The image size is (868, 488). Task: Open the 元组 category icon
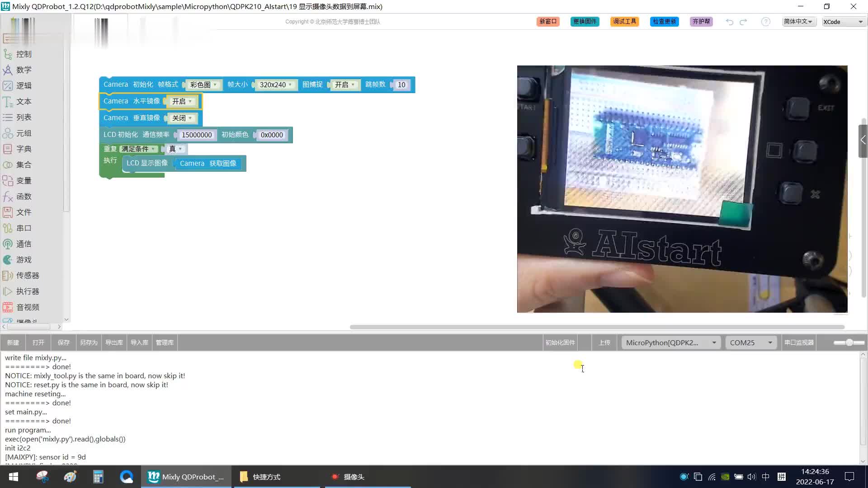pos(8,133)
